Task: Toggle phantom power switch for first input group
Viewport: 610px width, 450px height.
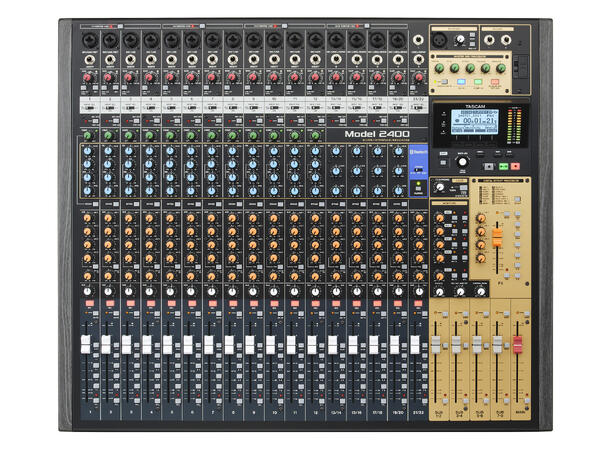Action: click(x=120, y=26)
